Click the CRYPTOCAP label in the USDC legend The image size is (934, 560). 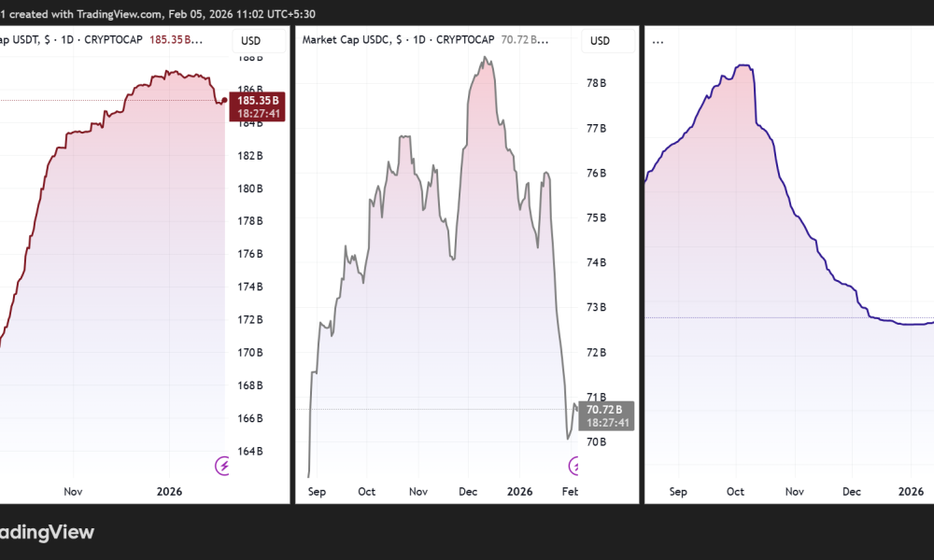pyautogui.click(x=465, y=40)
